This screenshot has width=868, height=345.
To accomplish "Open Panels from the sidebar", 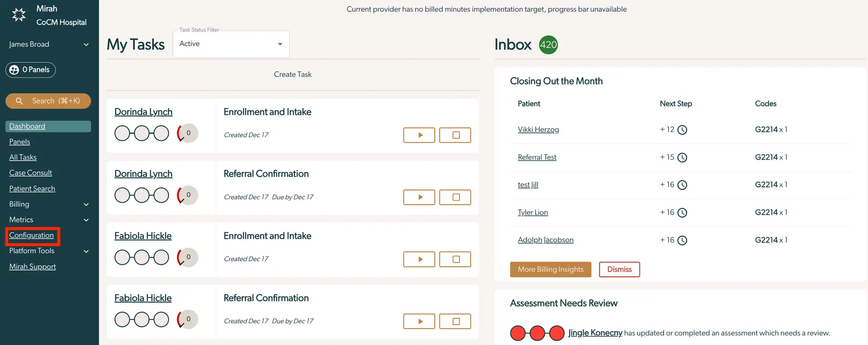I will pos(19,142).
